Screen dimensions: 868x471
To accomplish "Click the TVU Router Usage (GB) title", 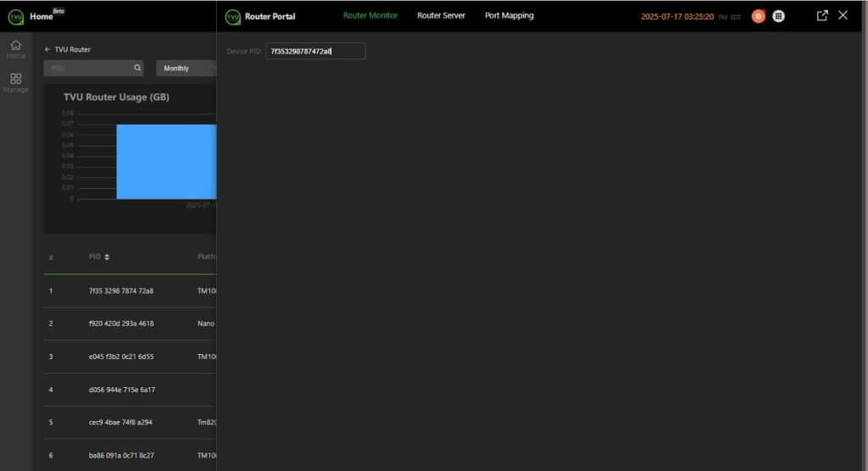I will click(x=116, y=97).
